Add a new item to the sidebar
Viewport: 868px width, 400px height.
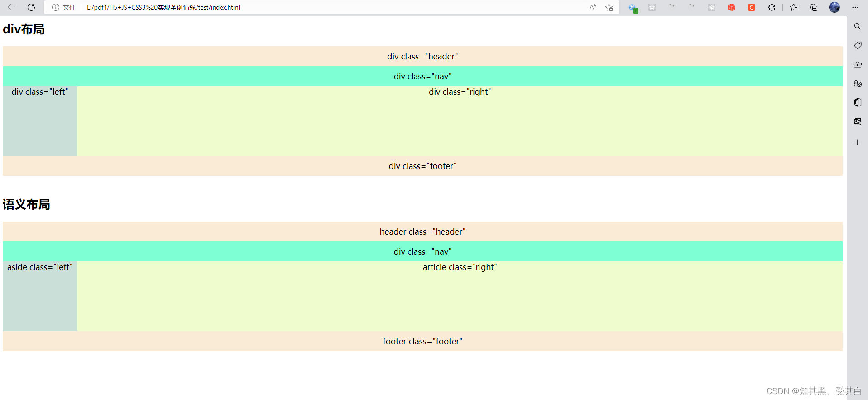click(858, 142)
